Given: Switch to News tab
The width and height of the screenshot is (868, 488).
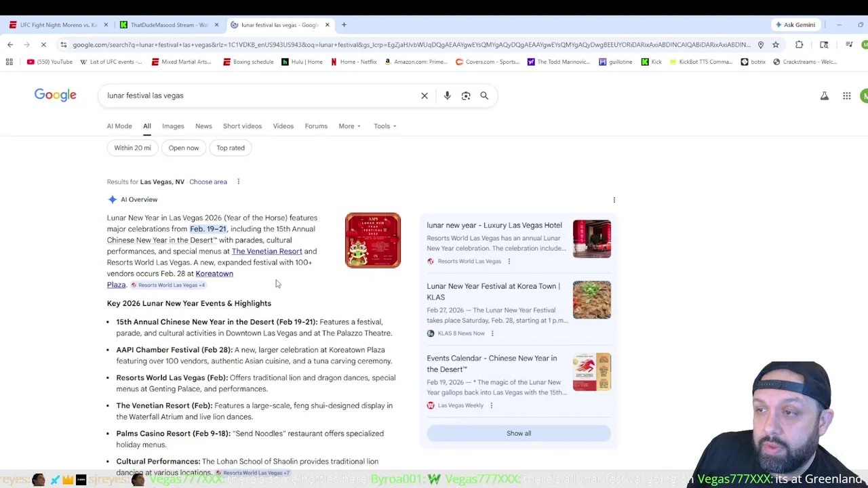Looking at the screenshot, I should click(203, 126).
